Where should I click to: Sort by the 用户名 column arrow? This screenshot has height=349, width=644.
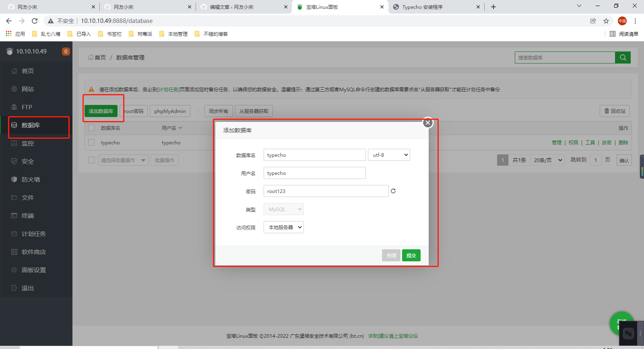coord(180,128)
